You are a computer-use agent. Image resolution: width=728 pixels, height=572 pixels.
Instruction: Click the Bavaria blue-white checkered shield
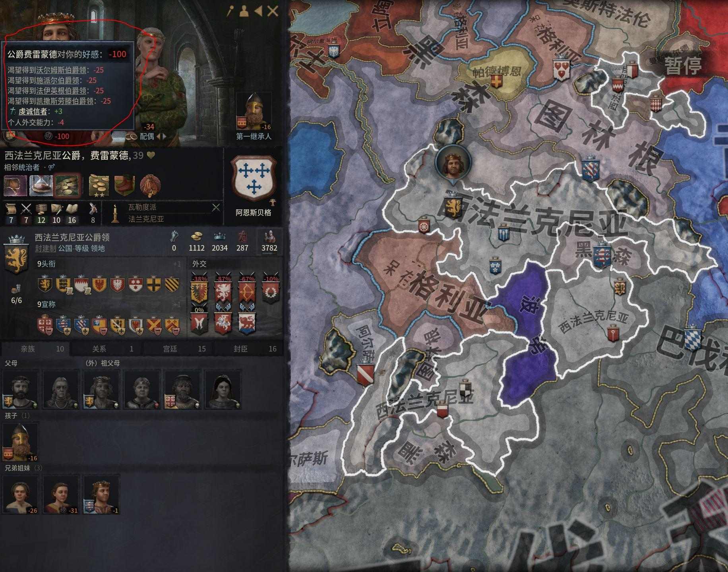(692, 338)
